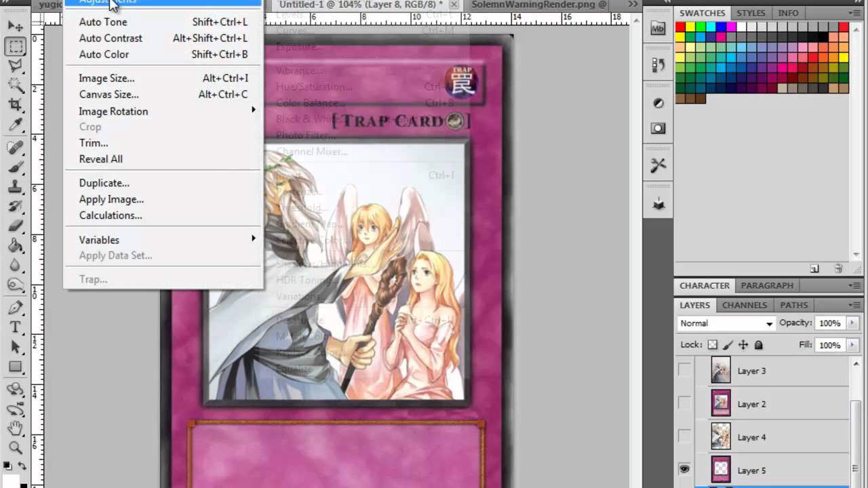Select the Crop tool
This screenshot has width=868, height=488.
tap(16, 104)
